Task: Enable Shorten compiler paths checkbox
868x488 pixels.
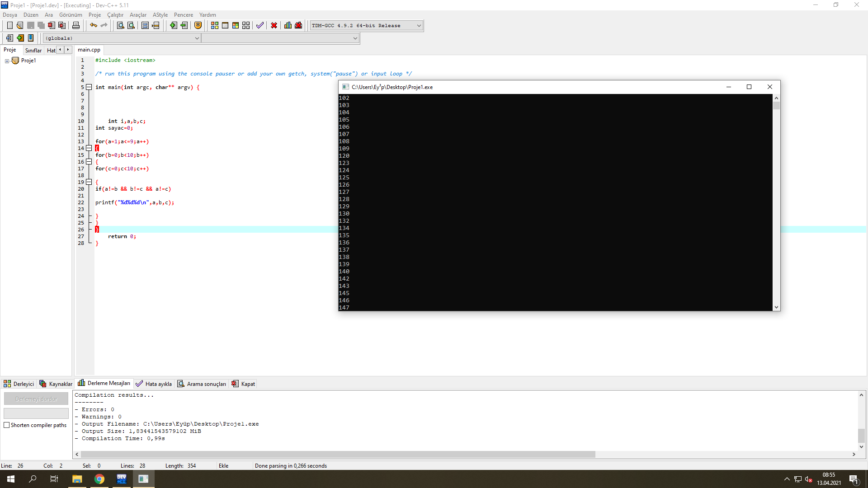Action: coord(6,425)
